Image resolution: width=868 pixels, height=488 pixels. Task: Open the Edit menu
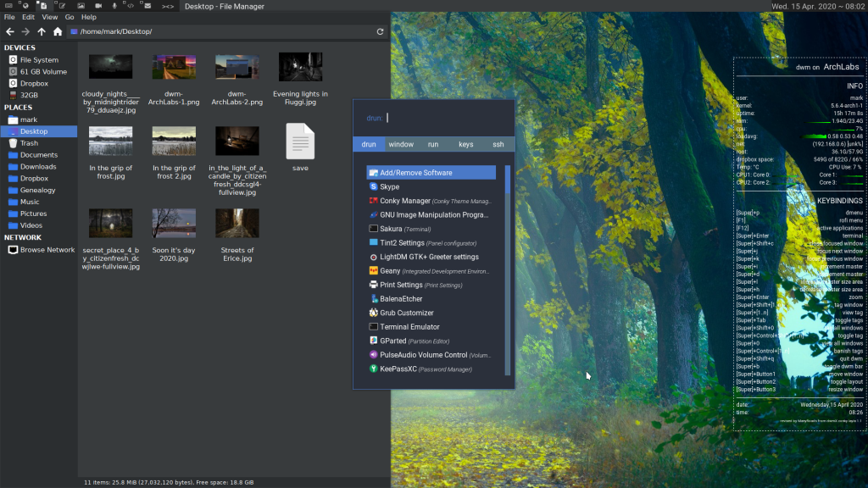click(28, 17)
